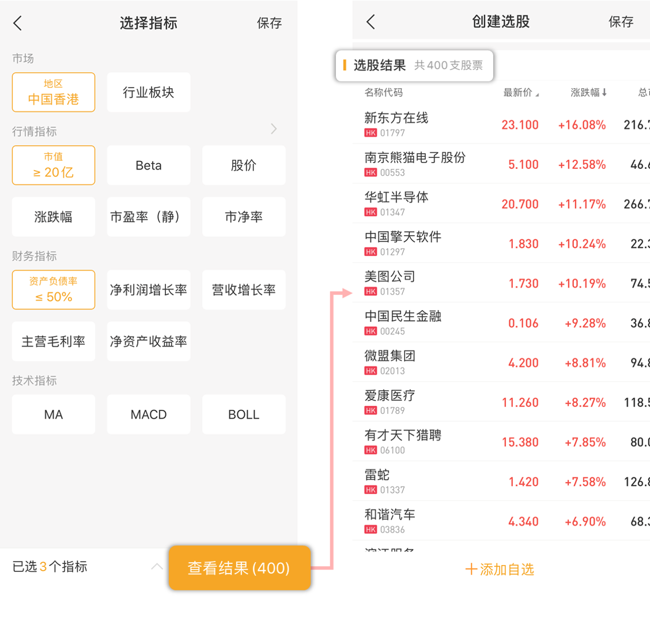Toggle the 资产负债率 ≤50% filter

coord(54,290)
